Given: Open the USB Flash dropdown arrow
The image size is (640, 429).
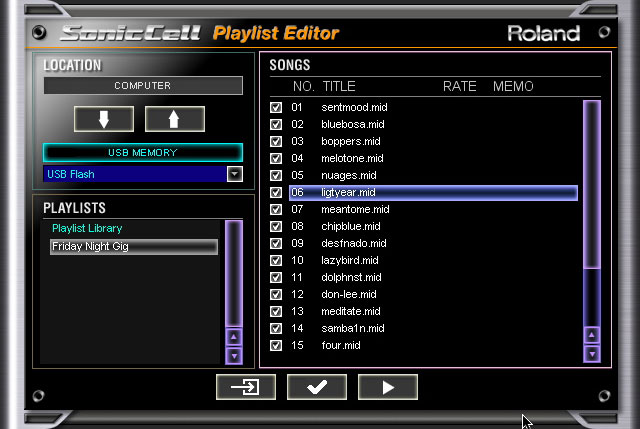Looking at the screenshot, I should [x=235, y=174].
